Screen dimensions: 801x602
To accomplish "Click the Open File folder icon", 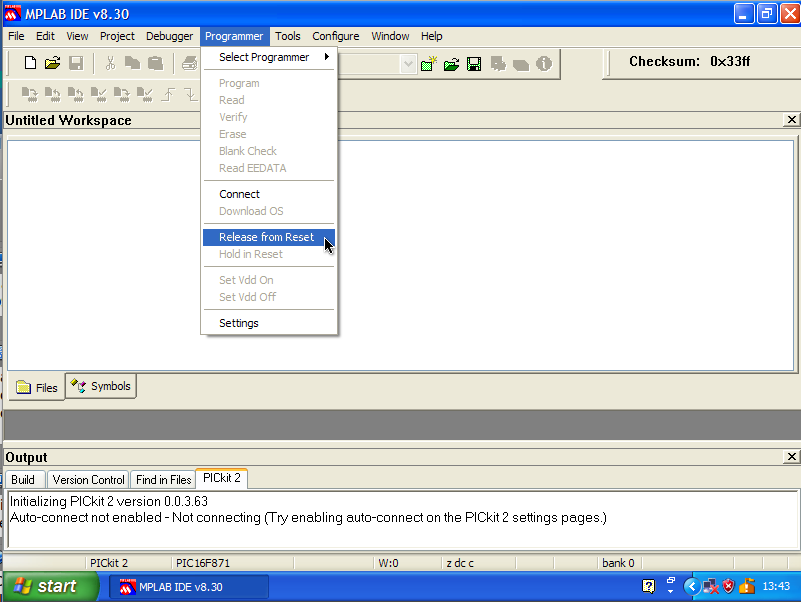I will point(52,63).
